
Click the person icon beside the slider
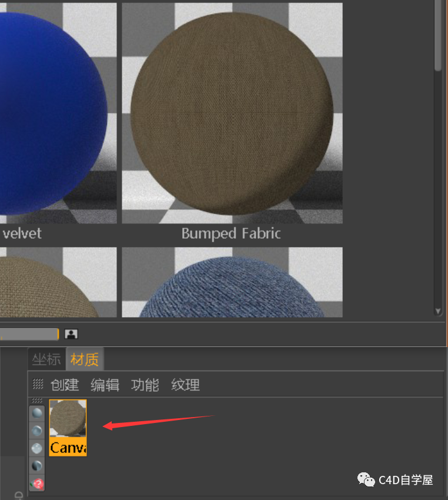click(x=71, y=334)
